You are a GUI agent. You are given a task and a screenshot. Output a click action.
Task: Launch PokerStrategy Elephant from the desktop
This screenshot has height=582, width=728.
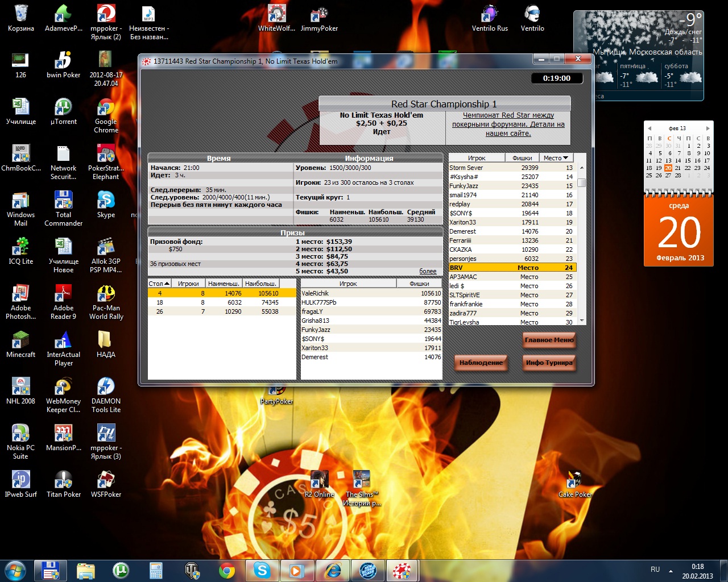point(106,155)
